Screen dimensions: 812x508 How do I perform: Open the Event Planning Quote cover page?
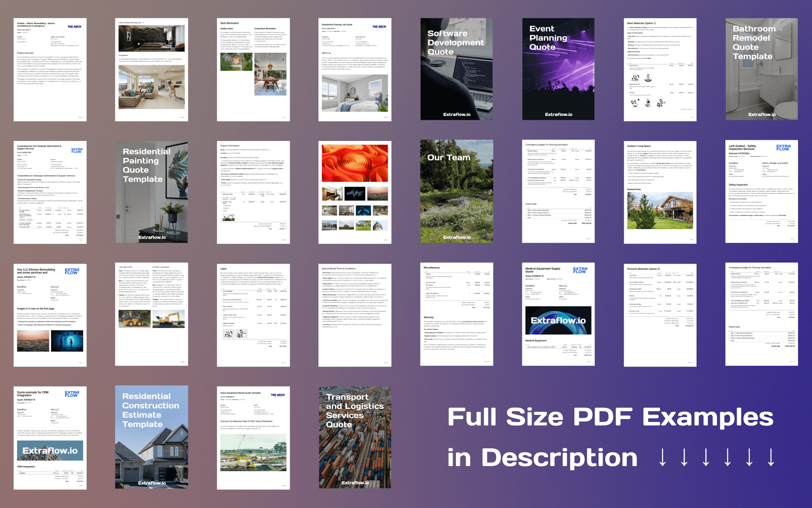coord(558,69)
